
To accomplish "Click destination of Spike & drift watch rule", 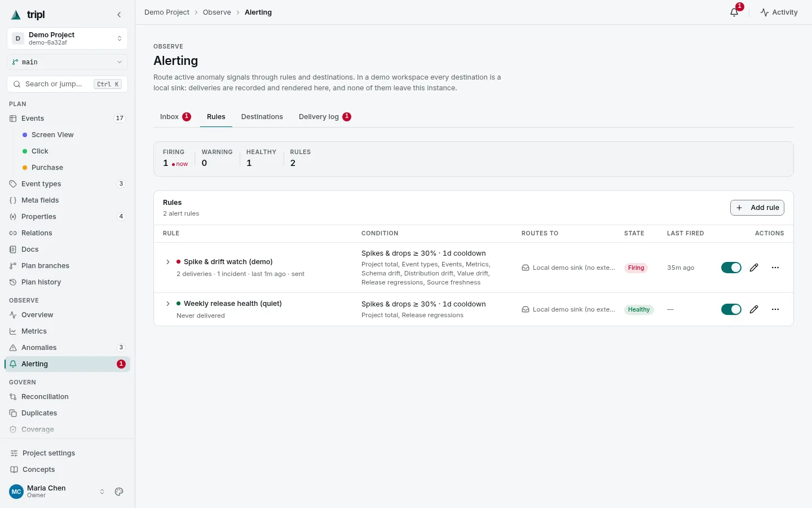I will click(568, 268).
